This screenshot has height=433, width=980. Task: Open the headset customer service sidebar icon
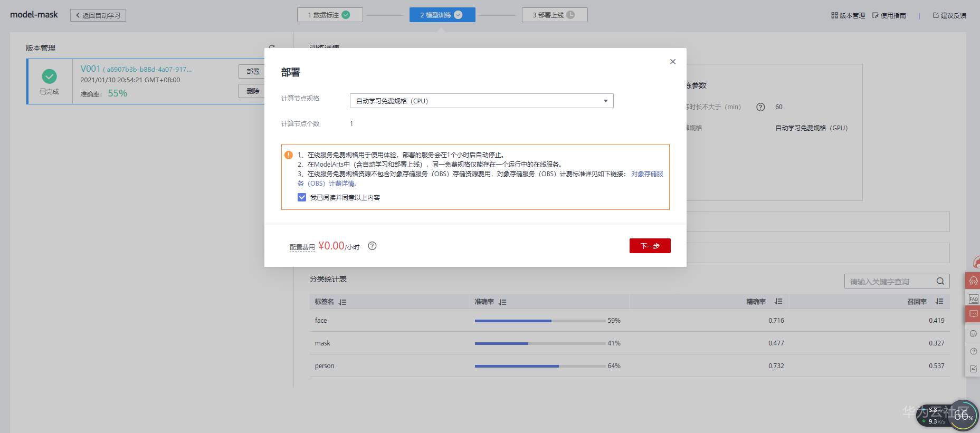pyautogui.click(x=973, y=281)
